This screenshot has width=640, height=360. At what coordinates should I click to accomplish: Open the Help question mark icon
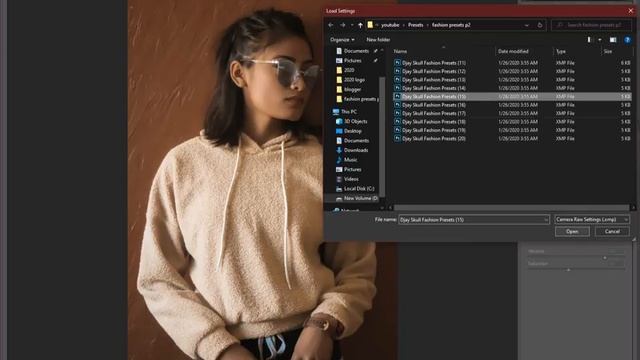click(x=627, y=40)
